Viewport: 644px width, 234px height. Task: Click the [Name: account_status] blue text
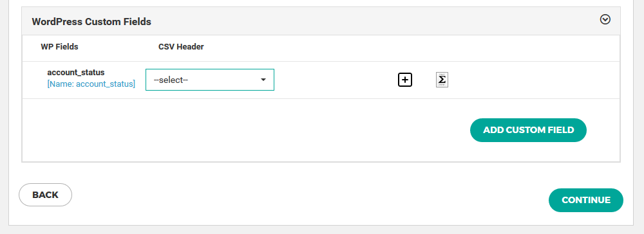click(91, 84)
